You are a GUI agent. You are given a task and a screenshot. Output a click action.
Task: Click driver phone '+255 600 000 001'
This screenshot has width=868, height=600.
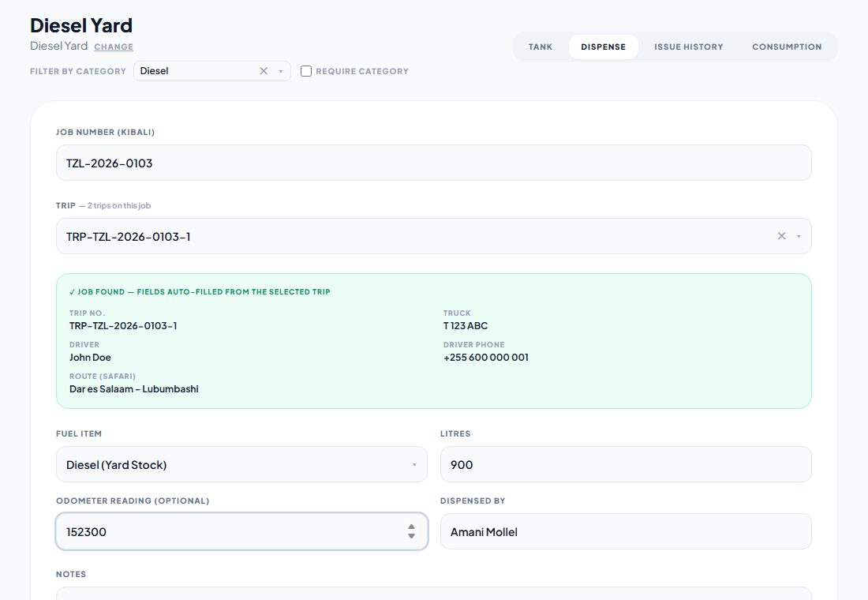click(486, 358)
